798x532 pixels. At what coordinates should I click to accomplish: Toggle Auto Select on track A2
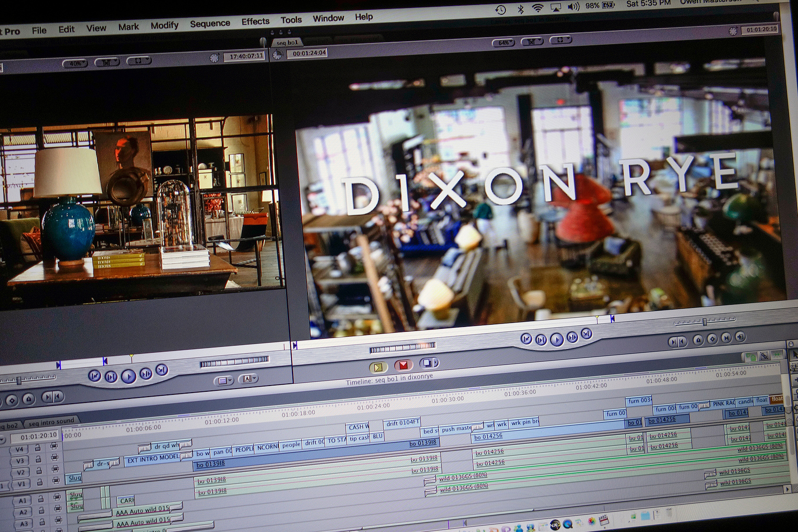(x=58, y=509)
